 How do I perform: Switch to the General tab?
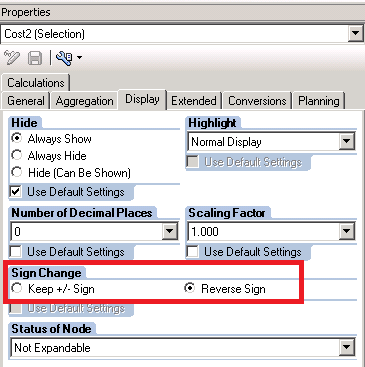(x=26, y=101)
